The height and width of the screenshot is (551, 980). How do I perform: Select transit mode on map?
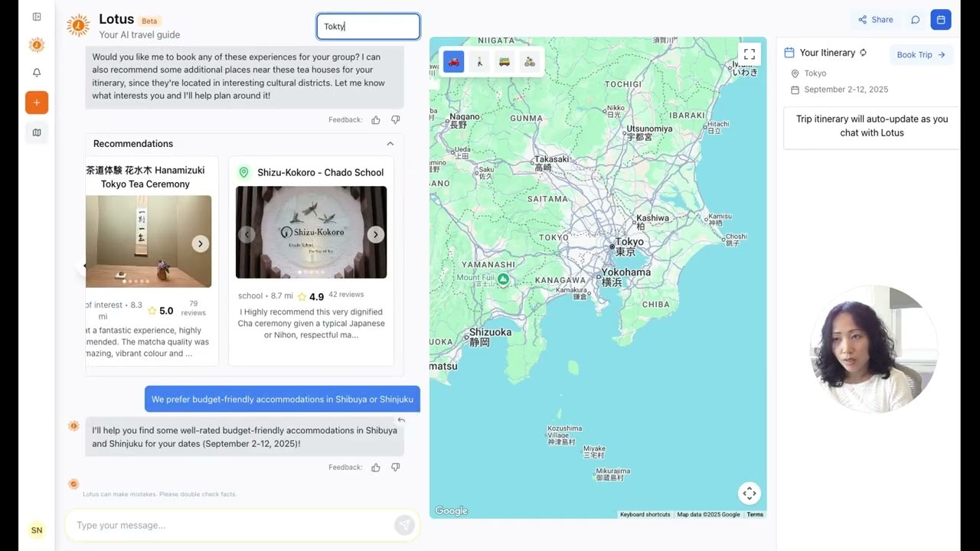505,61
